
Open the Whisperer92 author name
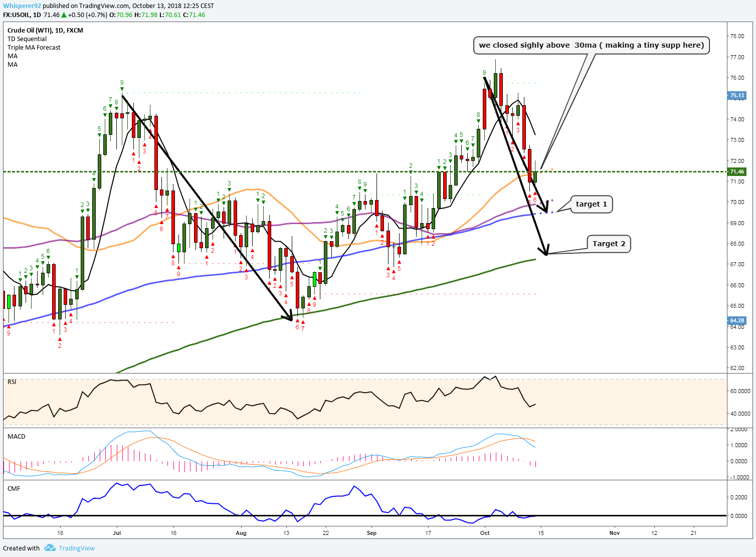pyautogui.click(x=22, y=6)
